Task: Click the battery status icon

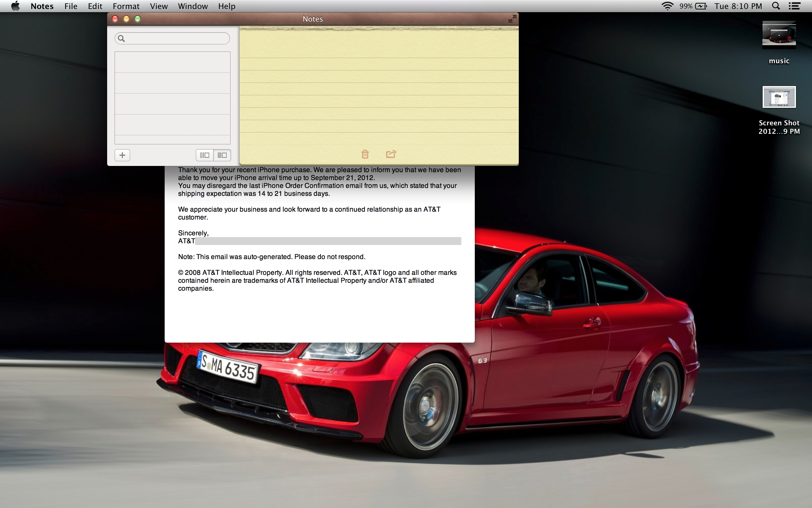Action: 701,6
